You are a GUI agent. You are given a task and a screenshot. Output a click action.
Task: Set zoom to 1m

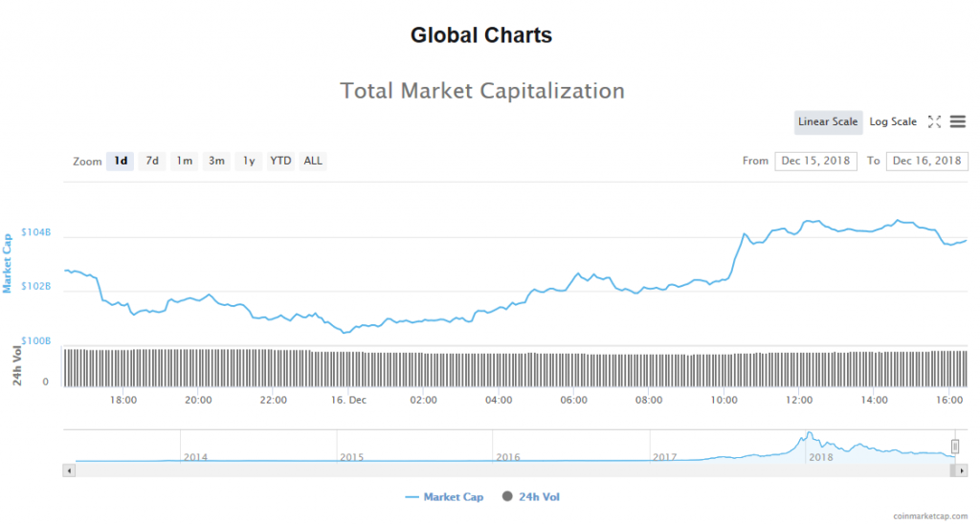pos(185,161)
